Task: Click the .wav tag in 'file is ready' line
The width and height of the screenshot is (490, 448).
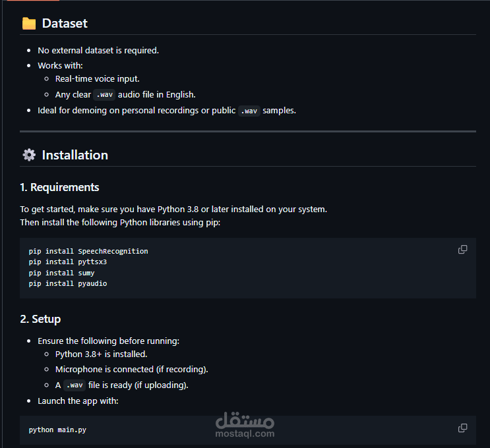Action: click(75, 385)
